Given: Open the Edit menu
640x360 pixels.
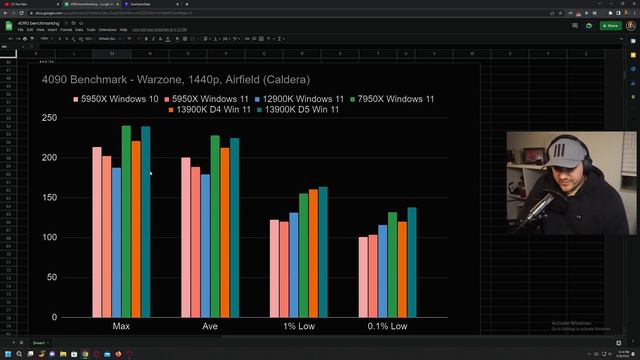Looking at the screenshot, I should pos(30,30).
